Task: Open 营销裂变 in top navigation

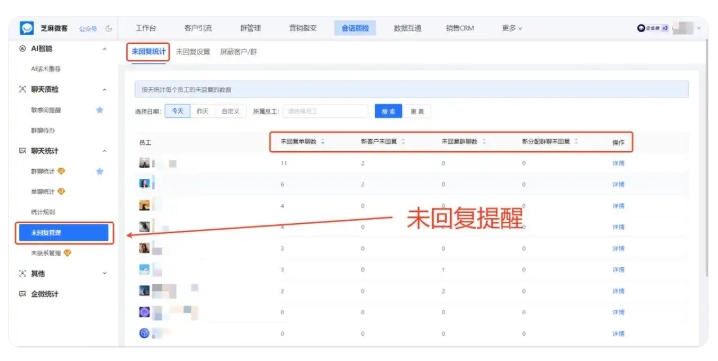Action: (x=303, y=28)
